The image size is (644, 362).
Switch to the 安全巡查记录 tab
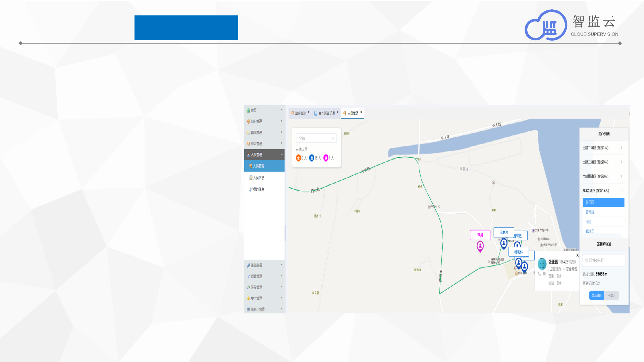click(326, 113)
